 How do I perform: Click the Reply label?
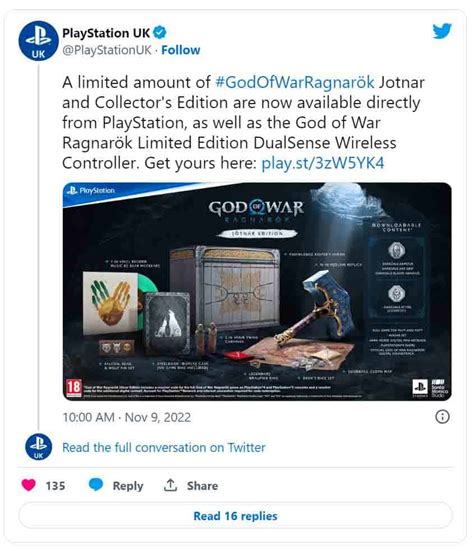click(128, 486)
